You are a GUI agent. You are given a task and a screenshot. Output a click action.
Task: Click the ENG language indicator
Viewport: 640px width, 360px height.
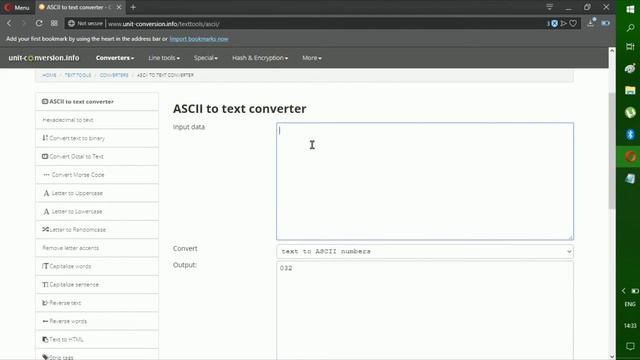point(630,304)
